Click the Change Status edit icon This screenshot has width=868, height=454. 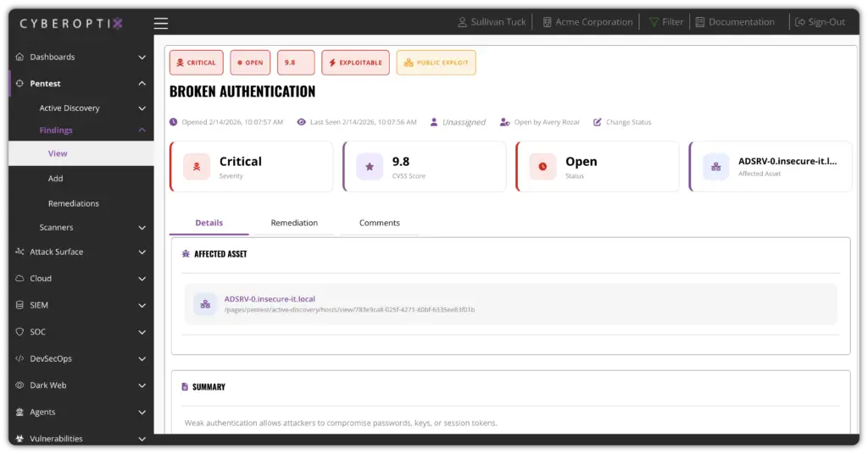click(x=598, y=122)
